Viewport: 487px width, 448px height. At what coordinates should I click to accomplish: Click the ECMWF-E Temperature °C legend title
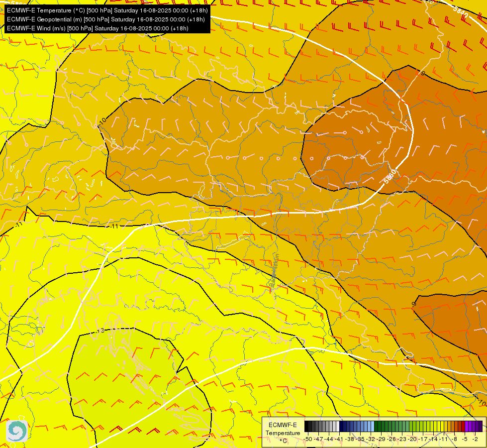tap(283, 433)
